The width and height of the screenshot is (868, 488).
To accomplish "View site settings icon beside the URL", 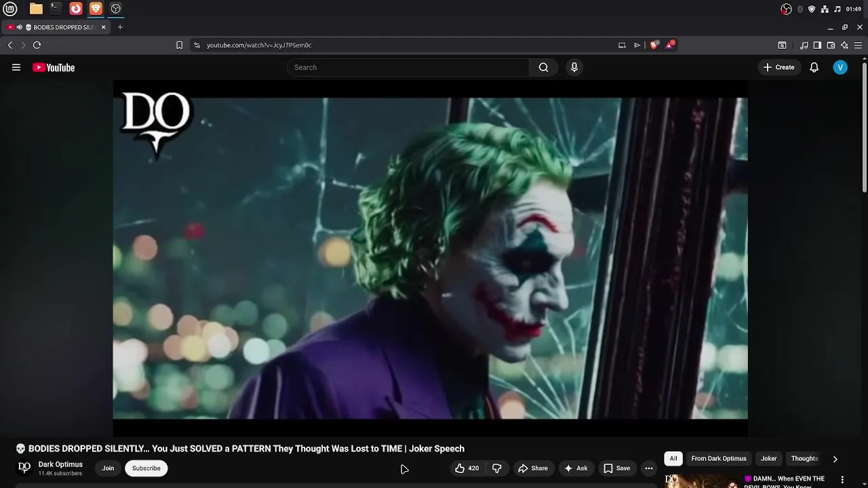I will [x=197, y=45].
